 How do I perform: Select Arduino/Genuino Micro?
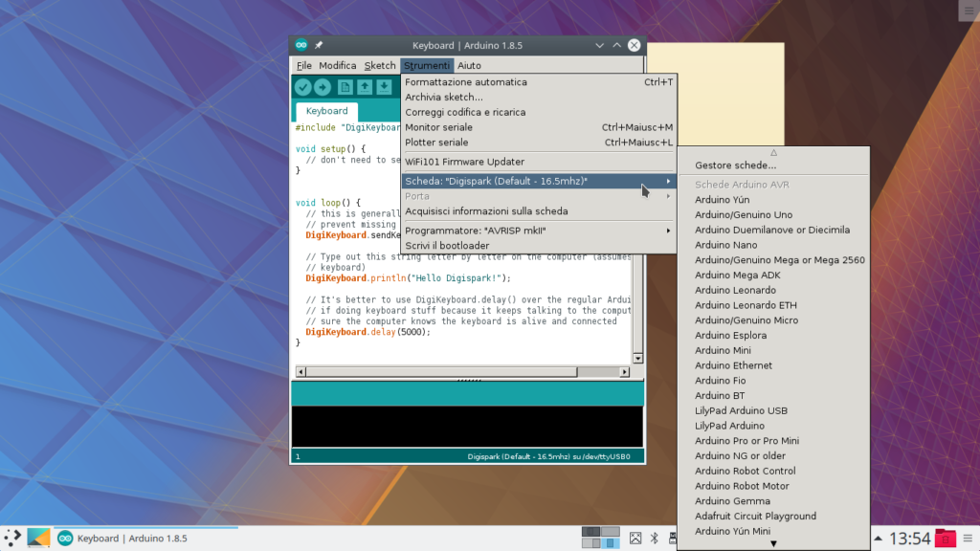[773, 320]
